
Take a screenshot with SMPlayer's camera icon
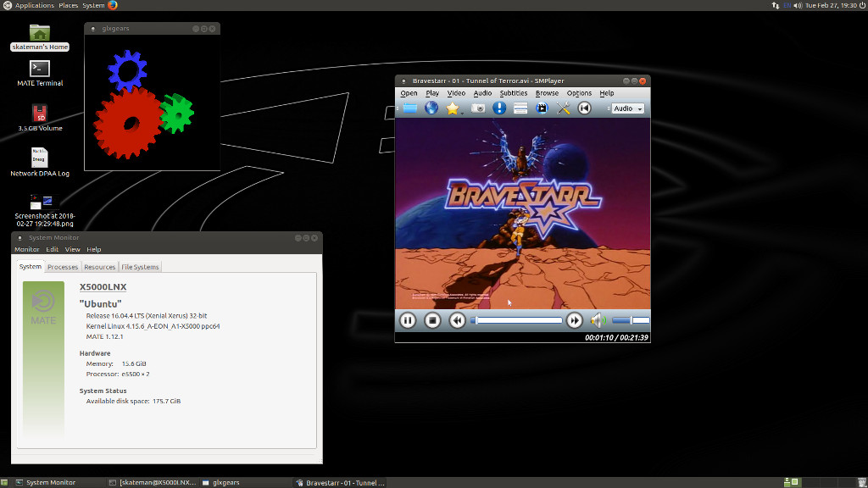coord(478,108)
